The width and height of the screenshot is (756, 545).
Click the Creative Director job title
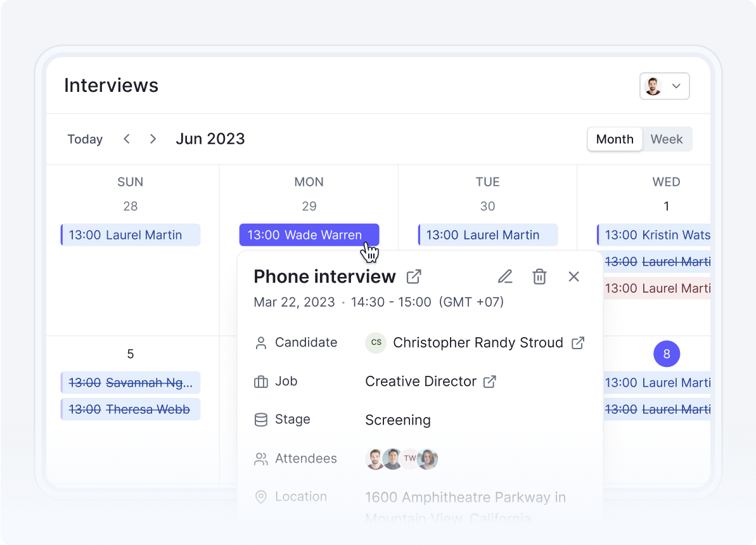pos(420,381)
